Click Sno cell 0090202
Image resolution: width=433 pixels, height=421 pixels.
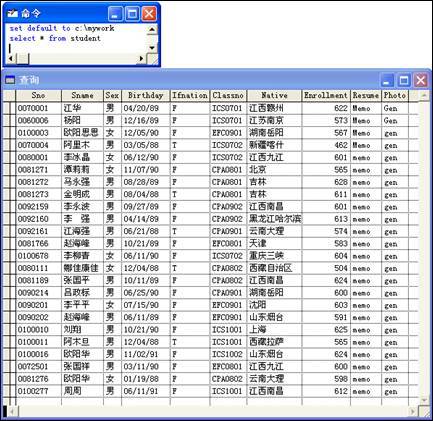pos(38,317)
